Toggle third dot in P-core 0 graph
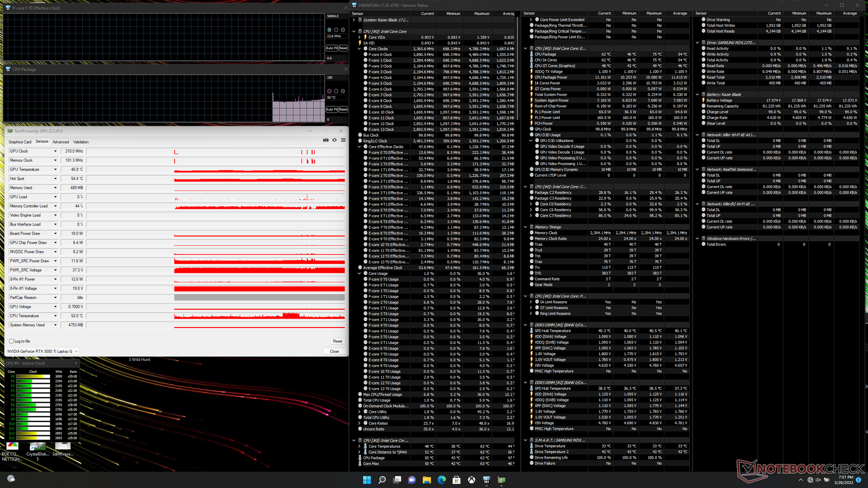This screenshot has width=868, height=488. [x=343, y=30]
